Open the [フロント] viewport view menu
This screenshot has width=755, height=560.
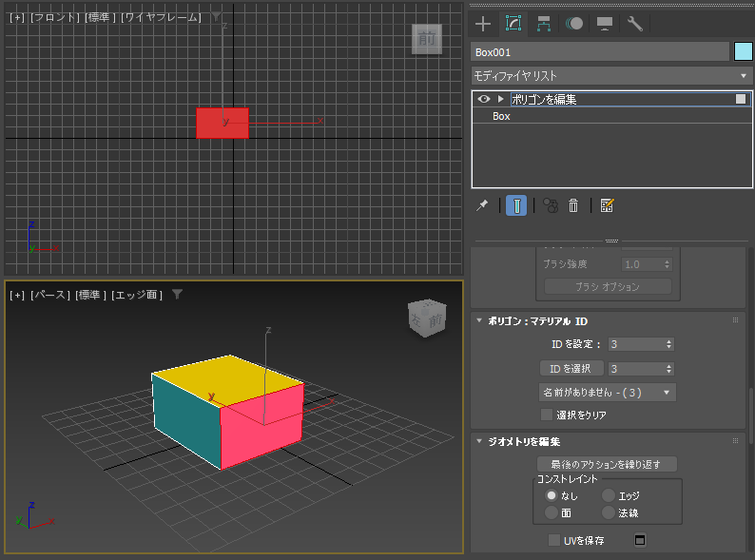click(54, 17)
